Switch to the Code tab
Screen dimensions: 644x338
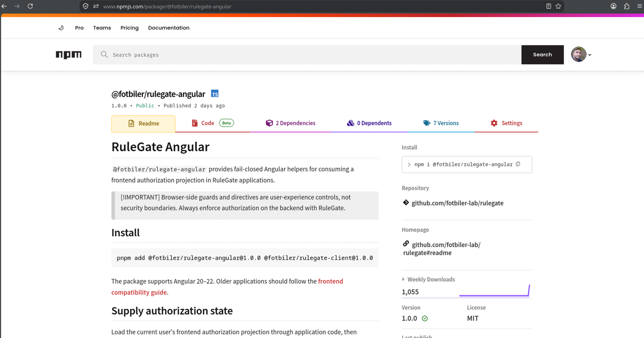pyautogui.click(x=212, y=123)
